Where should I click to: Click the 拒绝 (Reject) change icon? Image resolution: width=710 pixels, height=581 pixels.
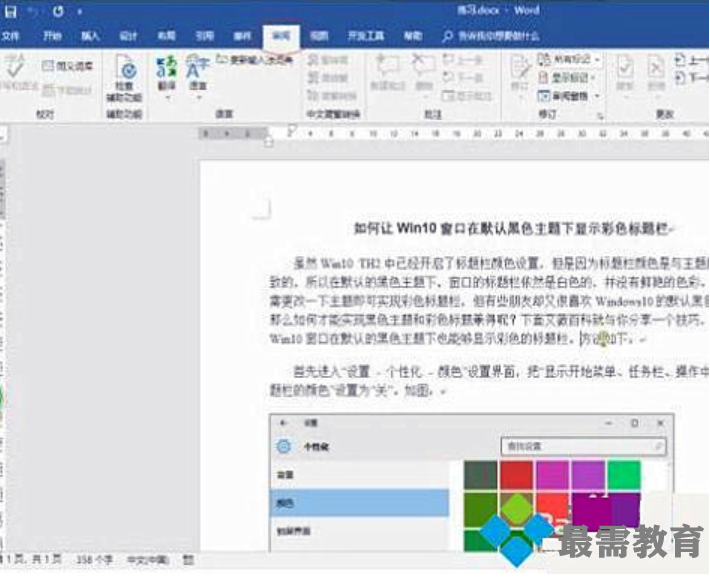pos(656,68)
